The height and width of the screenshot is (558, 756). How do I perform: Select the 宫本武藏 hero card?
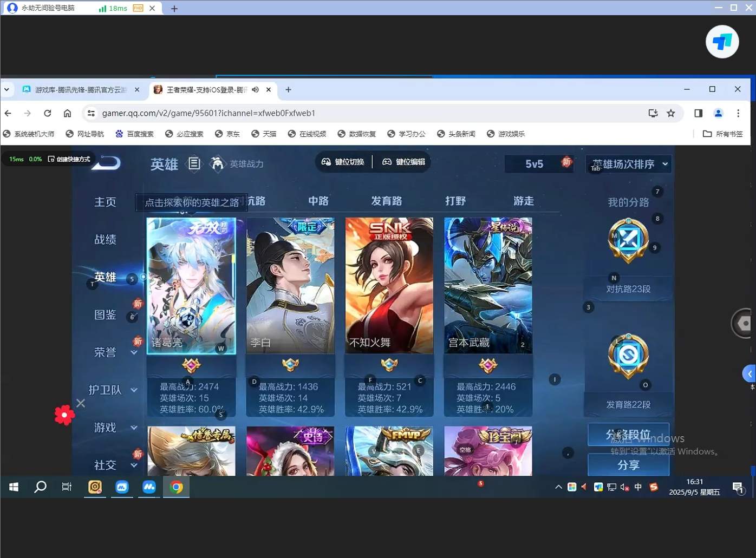488,286
